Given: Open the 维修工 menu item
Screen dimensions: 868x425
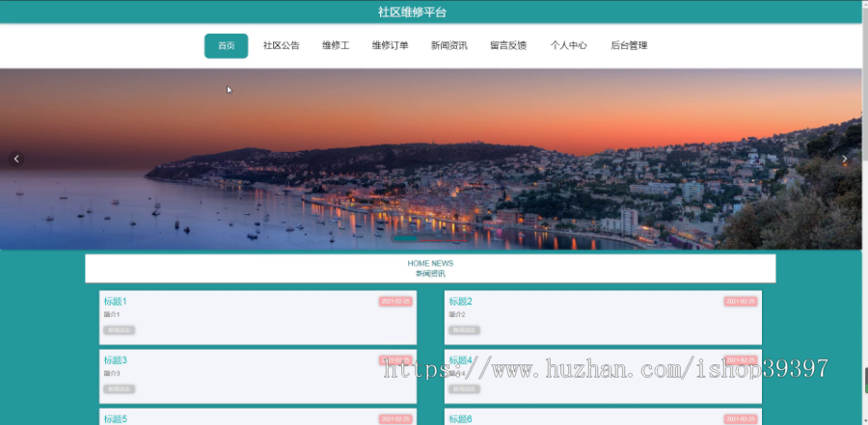Looking at the screenshot, I should 336,46.
